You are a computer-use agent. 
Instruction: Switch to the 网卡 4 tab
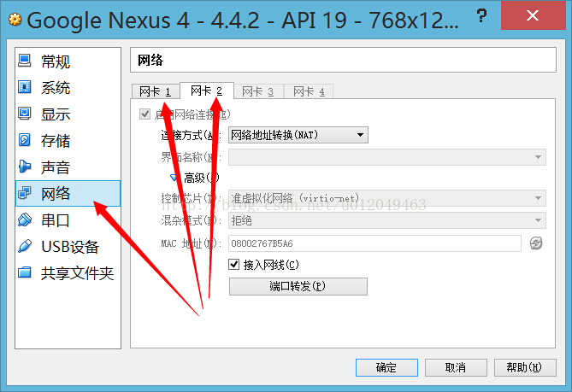[x=309, y=91]
